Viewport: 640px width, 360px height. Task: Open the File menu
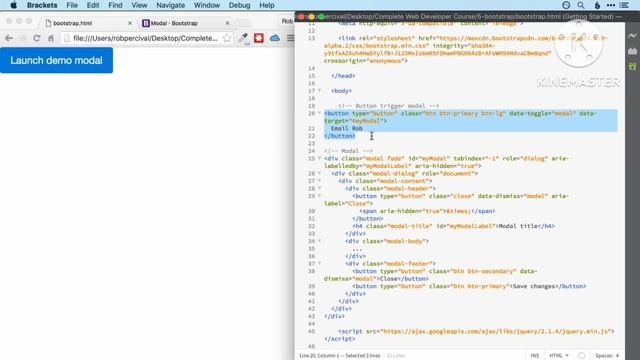[72, 5]
